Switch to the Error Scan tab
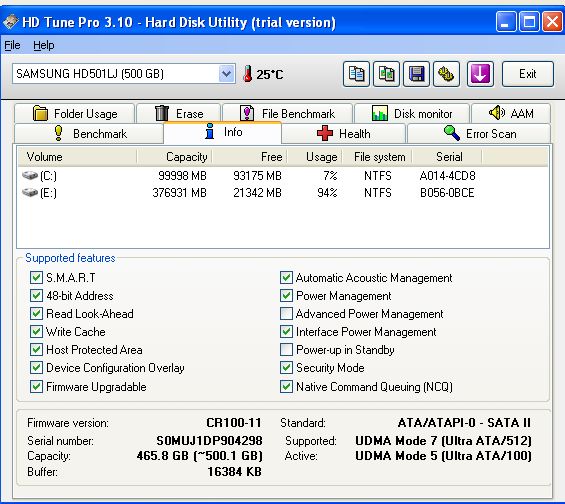Screen dimensions: 565x504 click(x=479, y=134)
